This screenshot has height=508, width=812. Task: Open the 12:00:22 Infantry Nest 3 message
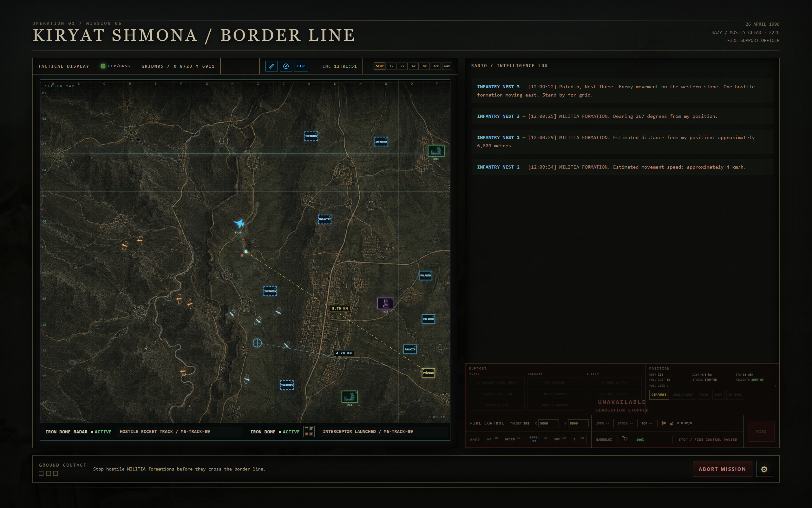622,91
